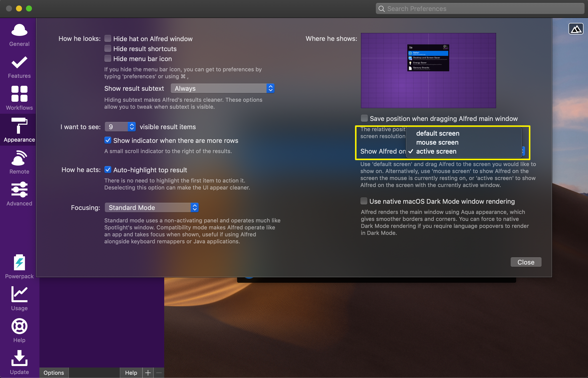Screen dimensions: 588x378
Task: Check Hide menu bar icon option
Action: tap(108, 59)
